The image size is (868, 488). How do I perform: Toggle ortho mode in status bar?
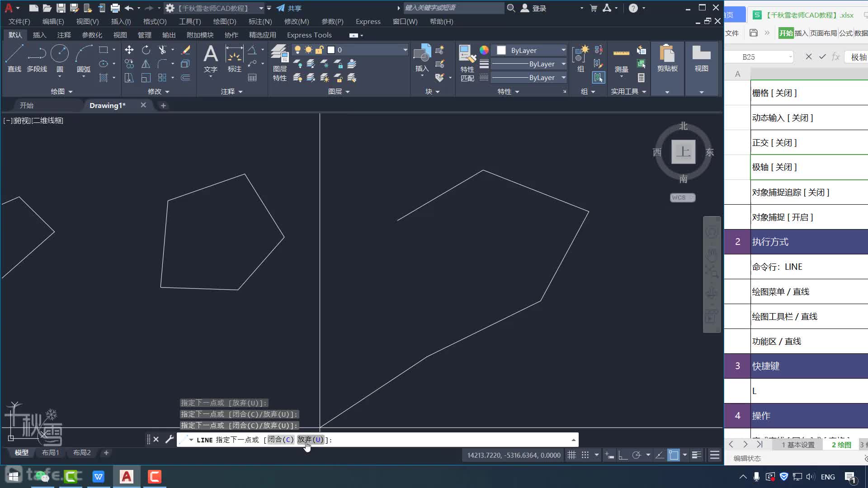(x=623, y=455)
